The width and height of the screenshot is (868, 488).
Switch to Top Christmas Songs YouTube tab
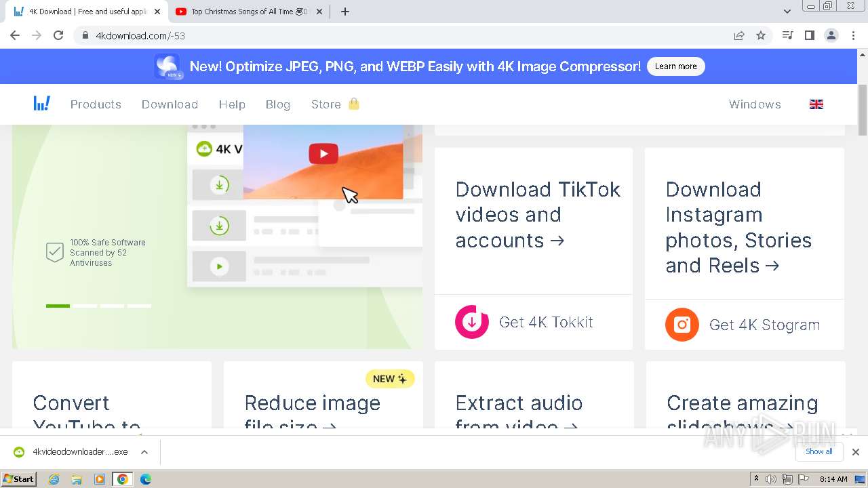tap(249, 12)
